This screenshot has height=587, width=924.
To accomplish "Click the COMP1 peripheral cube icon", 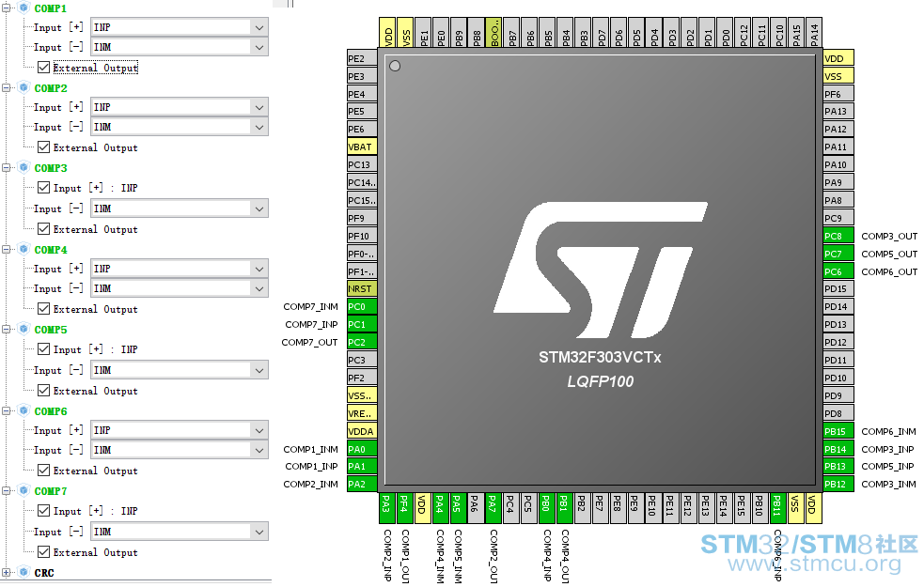I will (23, 8).
